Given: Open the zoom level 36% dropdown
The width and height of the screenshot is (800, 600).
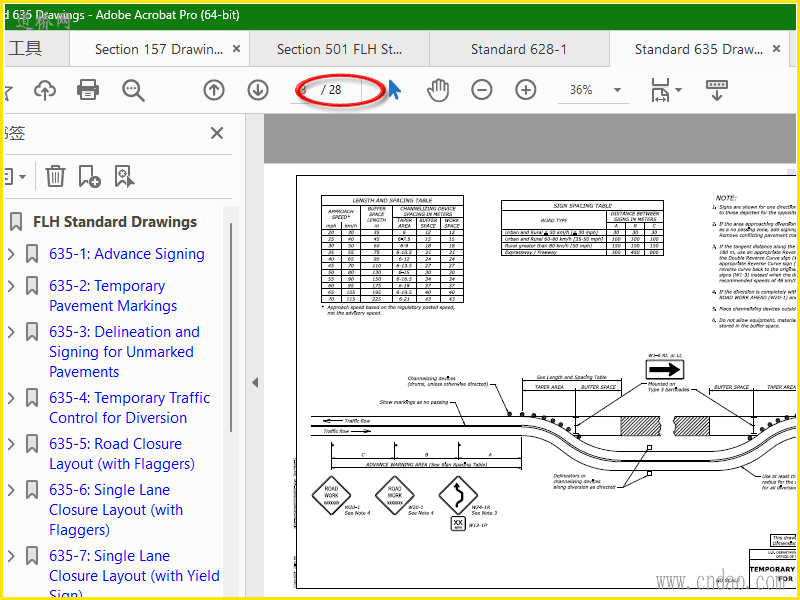Looking at the screenshot, I should 617,90.
